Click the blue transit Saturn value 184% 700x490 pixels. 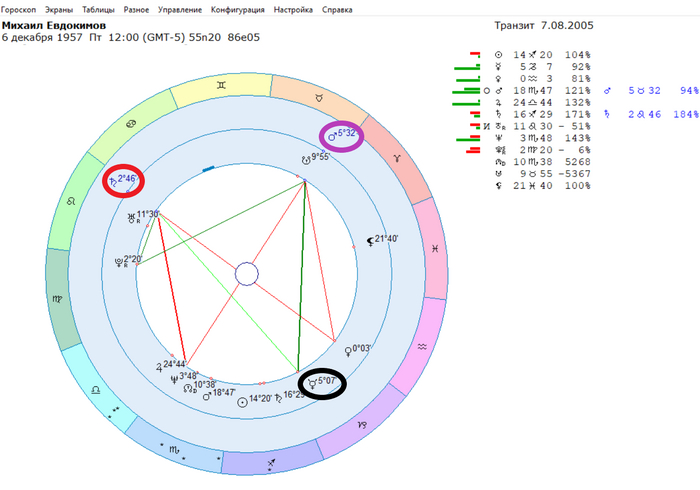pos(686,114)
